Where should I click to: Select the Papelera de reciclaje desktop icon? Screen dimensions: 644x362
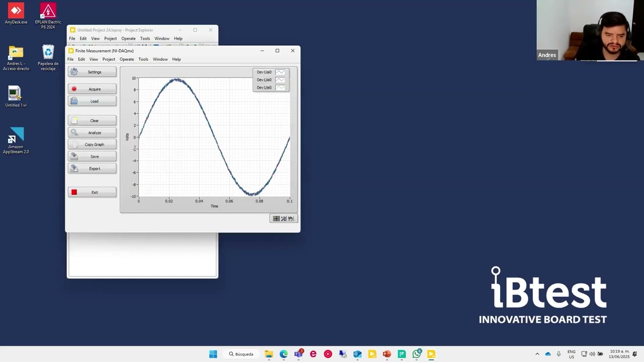[x=48, y=58]
